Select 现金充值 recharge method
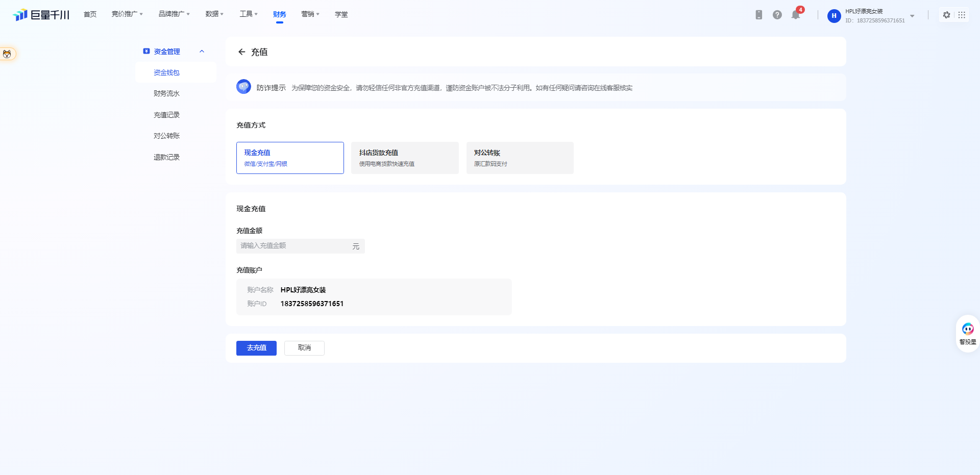Image resolution: width=980 pixels, height=475 pixels. click(x=290, y=158)
